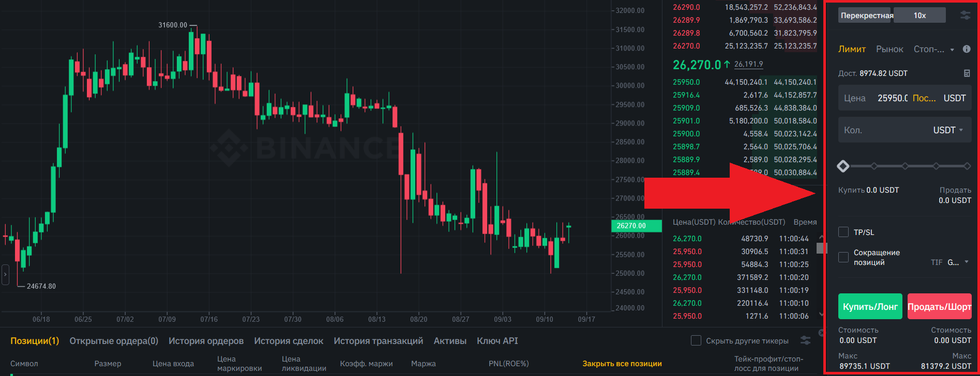
Task: Click the last price 26,270.0 header
Action: [x=697, y=65]
